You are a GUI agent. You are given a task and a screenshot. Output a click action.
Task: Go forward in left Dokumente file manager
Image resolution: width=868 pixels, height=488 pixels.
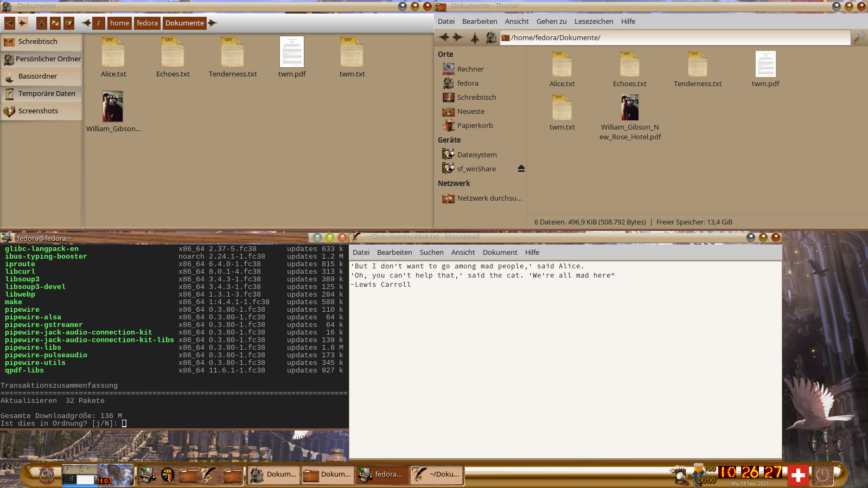click(x=23, y=23)
